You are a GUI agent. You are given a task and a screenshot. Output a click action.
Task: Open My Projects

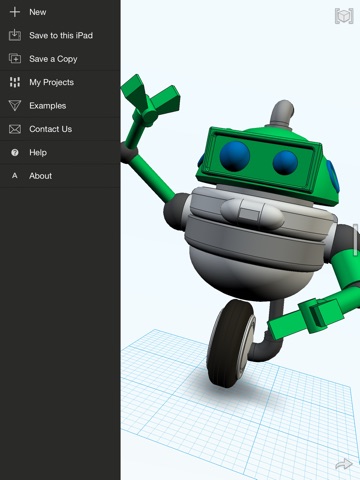click(x=60, y=82)
